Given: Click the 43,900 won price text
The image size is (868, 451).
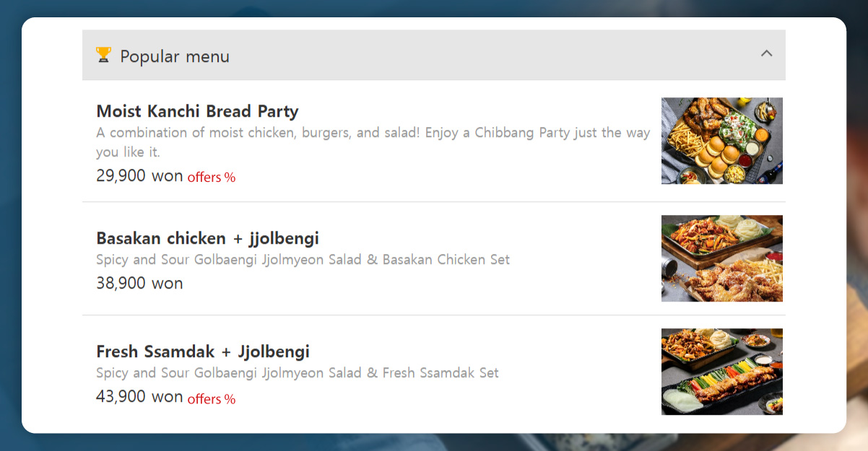Looking at the screenshot, I should point(139,396).
